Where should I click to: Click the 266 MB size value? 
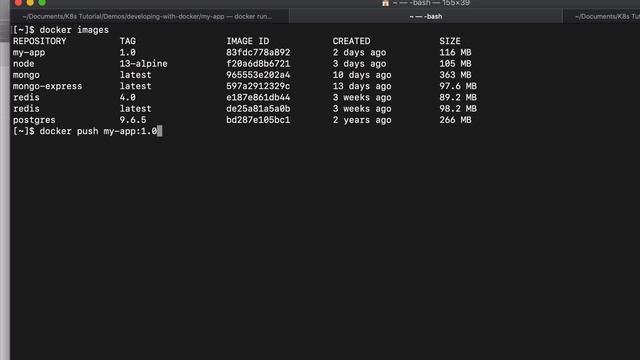pyautogui.click(x=455, y=120)
